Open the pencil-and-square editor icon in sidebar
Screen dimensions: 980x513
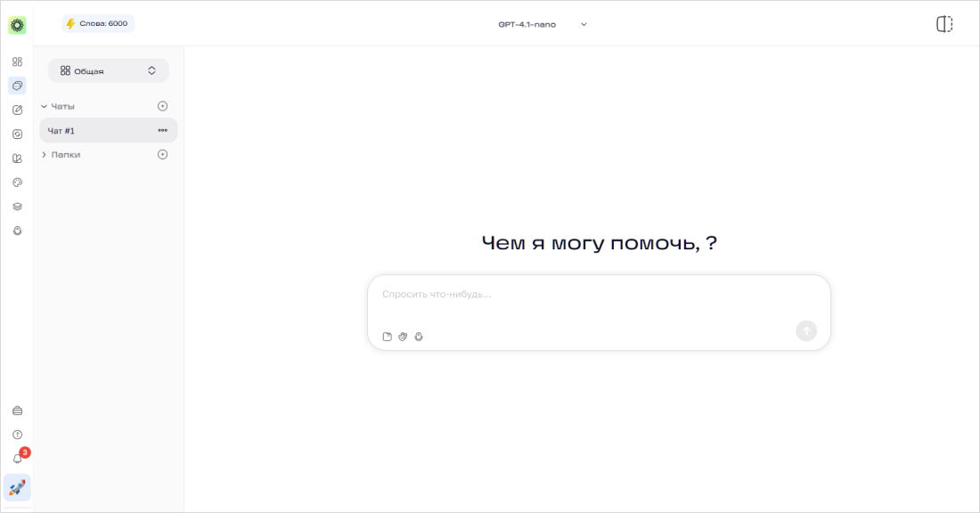17,110
